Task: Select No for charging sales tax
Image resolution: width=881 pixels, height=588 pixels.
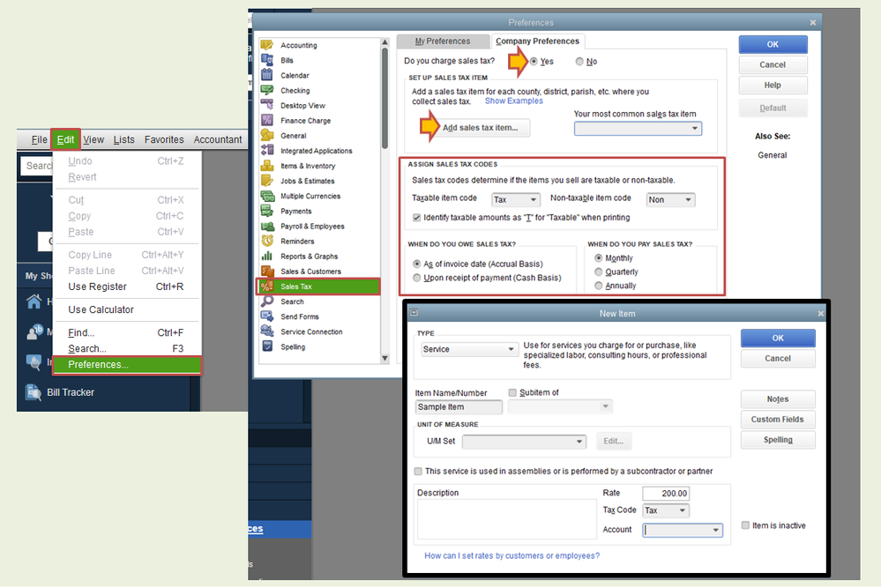Action: (x=579, y=62)
